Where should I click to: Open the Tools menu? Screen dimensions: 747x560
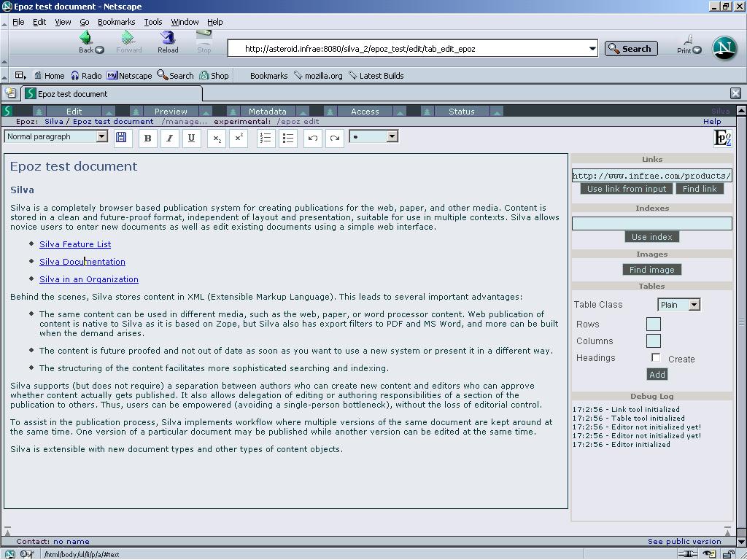[x=153, y=22]
